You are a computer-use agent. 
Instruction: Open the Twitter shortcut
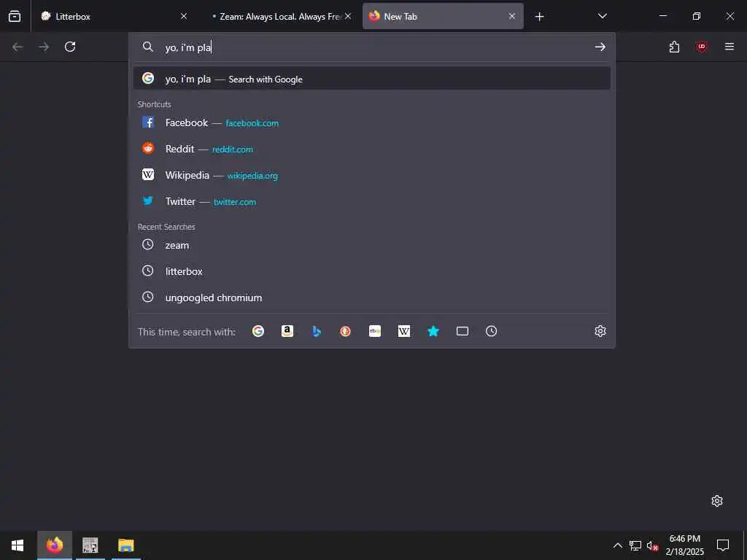coord(372,201)
